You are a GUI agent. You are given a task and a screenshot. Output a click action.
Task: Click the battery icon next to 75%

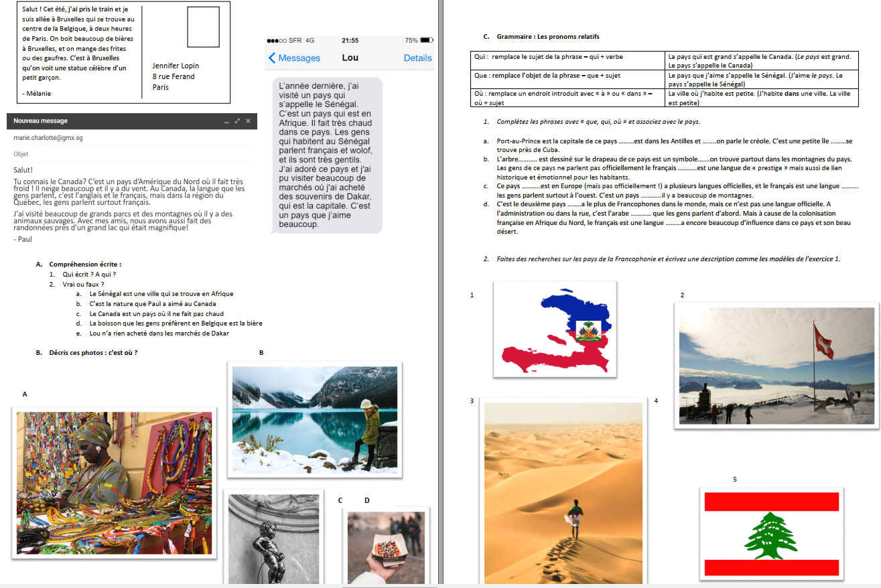pos(426,40)
